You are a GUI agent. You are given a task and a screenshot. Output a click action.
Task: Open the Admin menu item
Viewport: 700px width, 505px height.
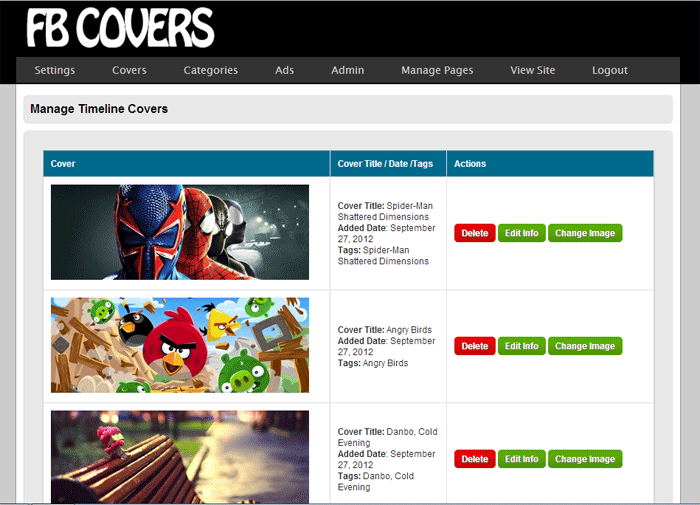(347, 70)
